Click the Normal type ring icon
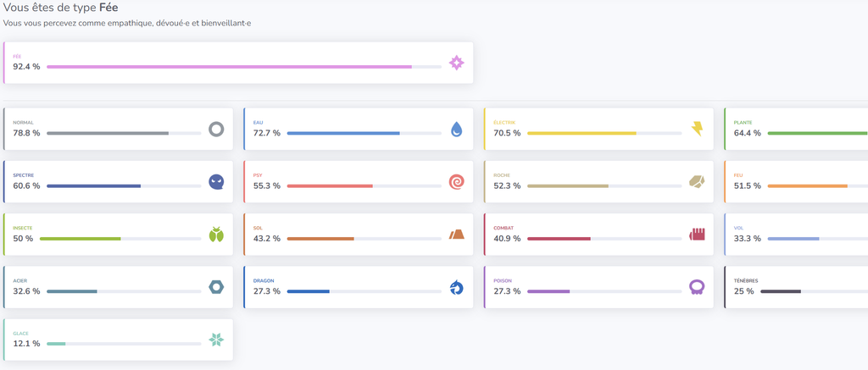 (x=216, y=130)
